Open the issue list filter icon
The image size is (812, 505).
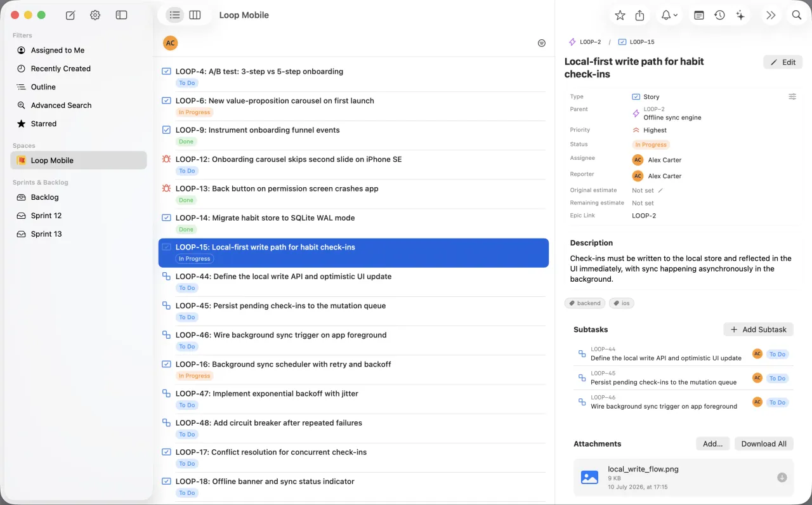pyautogui.click(x=541, y=43)
